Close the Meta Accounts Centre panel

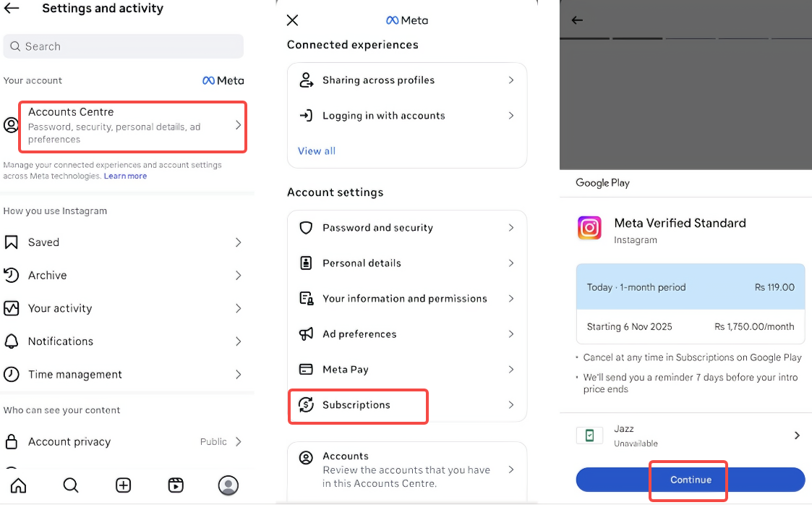[292, 20]
